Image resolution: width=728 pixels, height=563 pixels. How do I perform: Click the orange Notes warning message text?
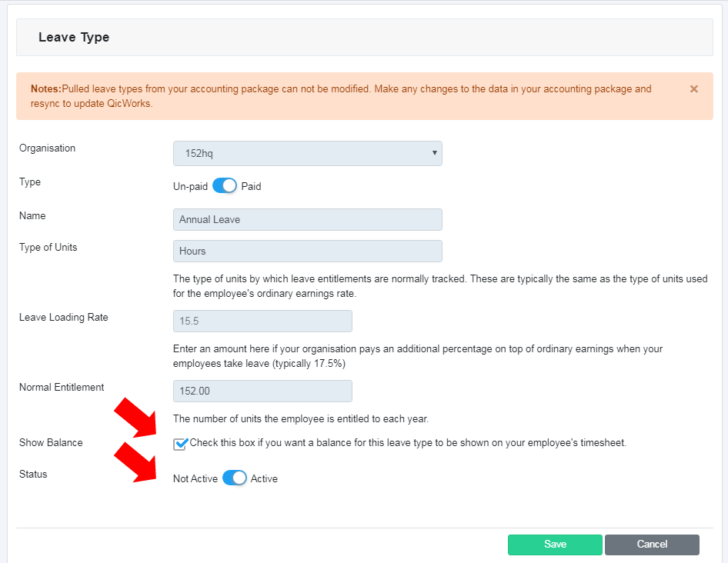click(341, 96)
